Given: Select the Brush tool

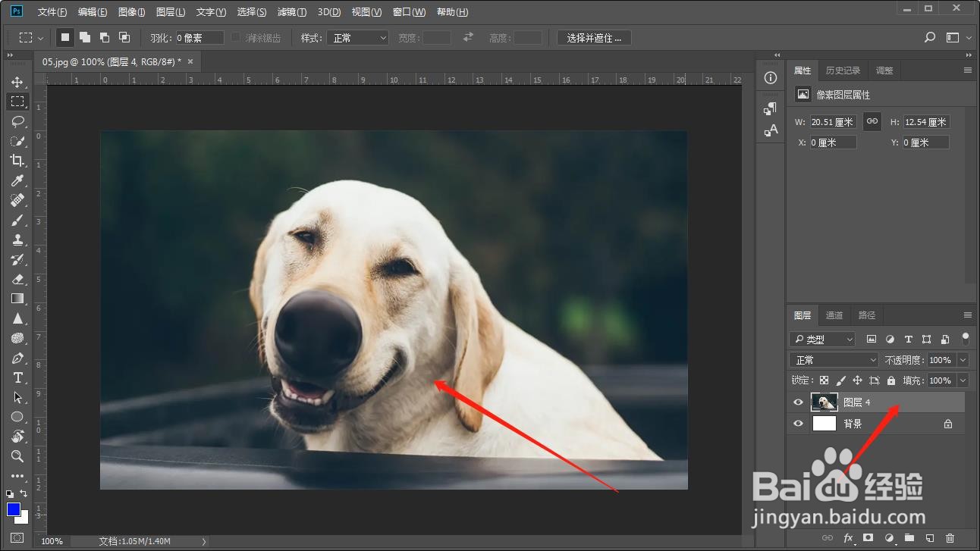Looking at the screenshot, I should (17, 220).
